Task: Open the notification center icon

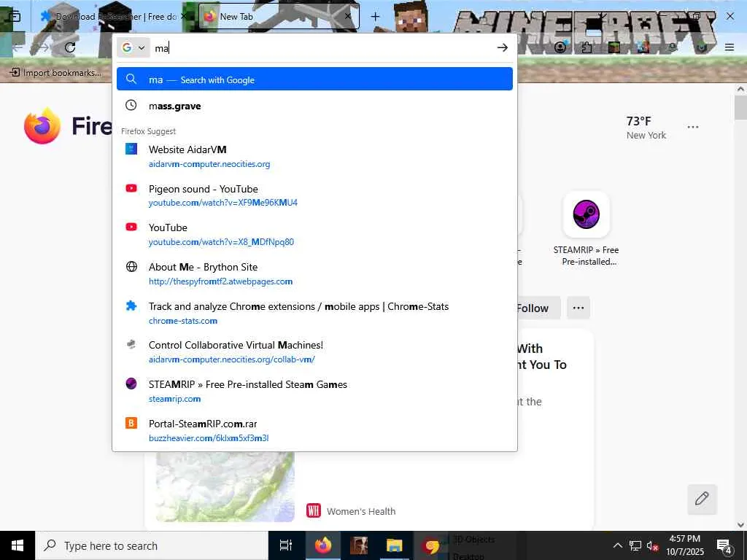Action: (724, 545)
